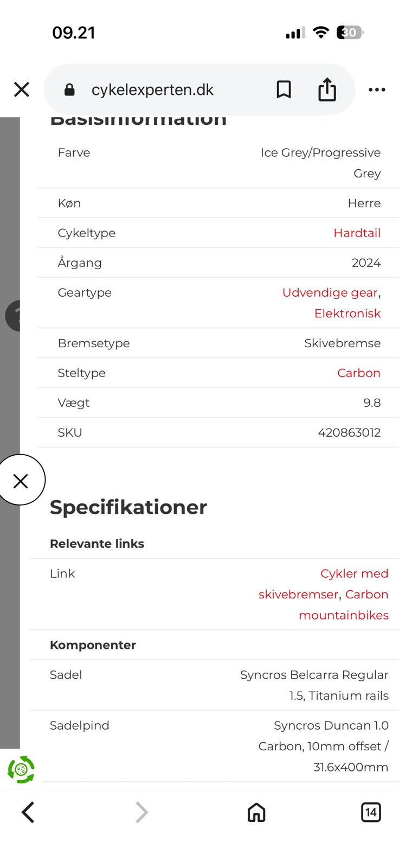The image size is (399, 868).
Task: Open the Elektronisk geartype link
Action: (347, 313)
